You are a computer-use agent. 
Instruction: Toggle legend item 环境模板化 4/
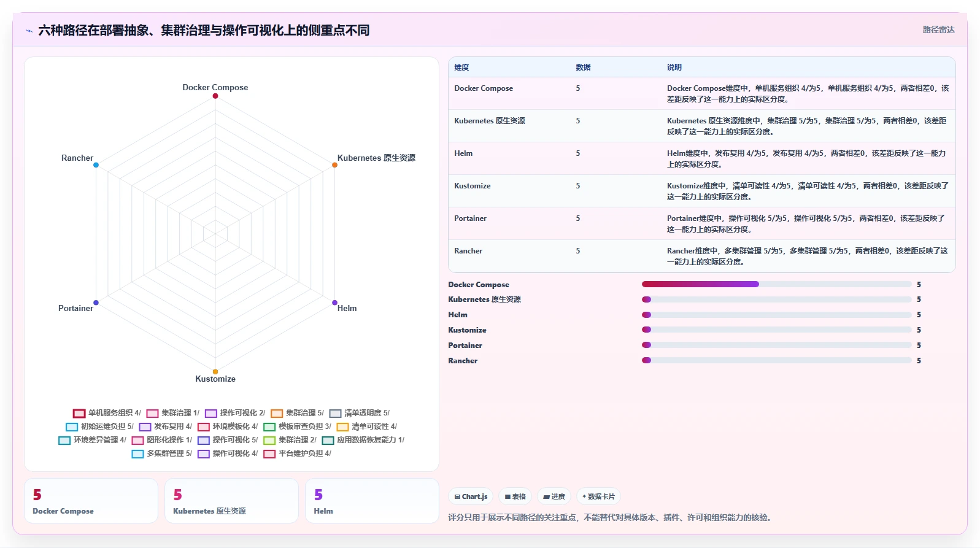[x=228, y=426]
